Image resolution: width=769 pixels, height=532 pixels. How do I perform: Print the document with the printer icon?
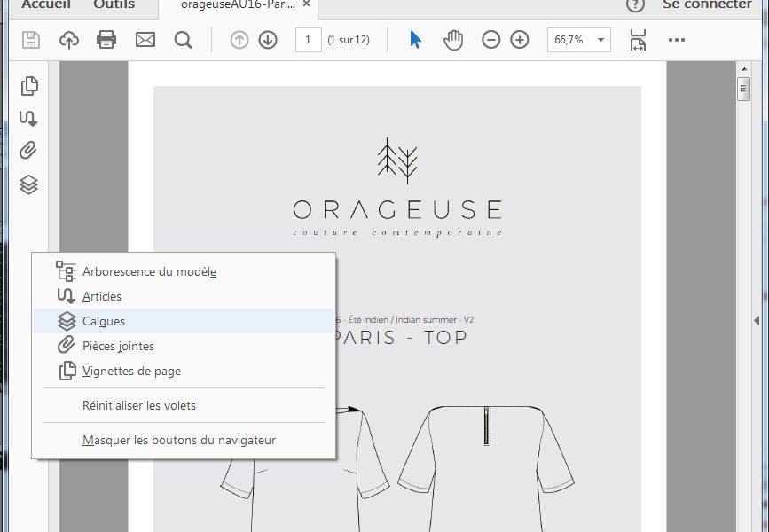click(x=106, y=40)
